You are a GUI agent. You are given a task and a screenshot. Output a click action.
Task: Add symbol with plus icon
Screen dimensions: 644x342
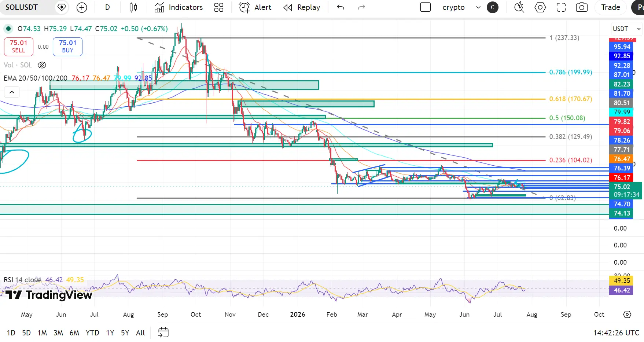click(x=82, y=7)
